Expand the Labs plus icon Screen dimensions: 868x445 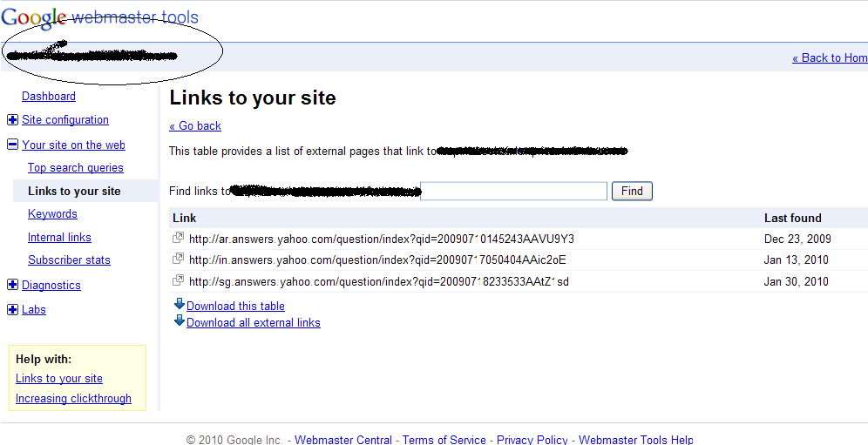coord(12,310)
